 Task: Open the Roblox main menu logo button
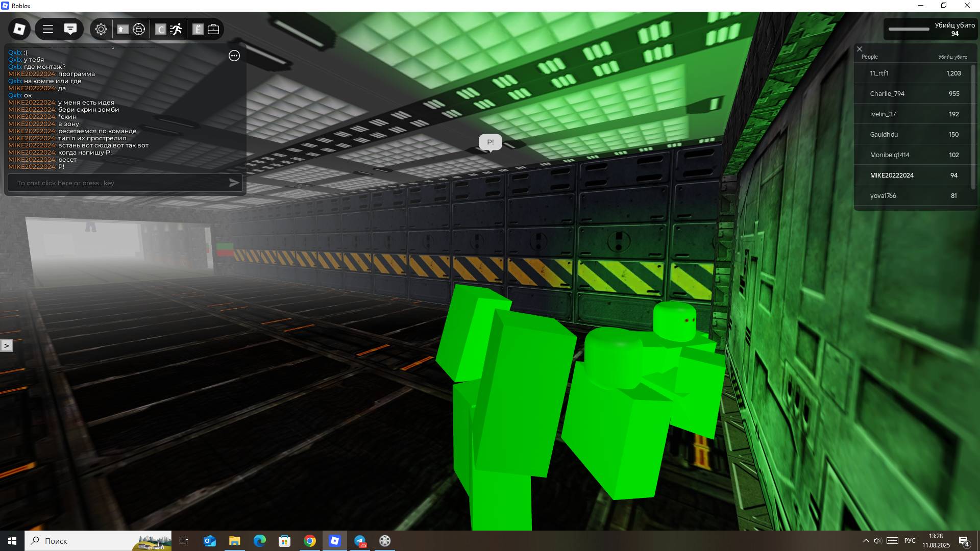pos(19,29)
